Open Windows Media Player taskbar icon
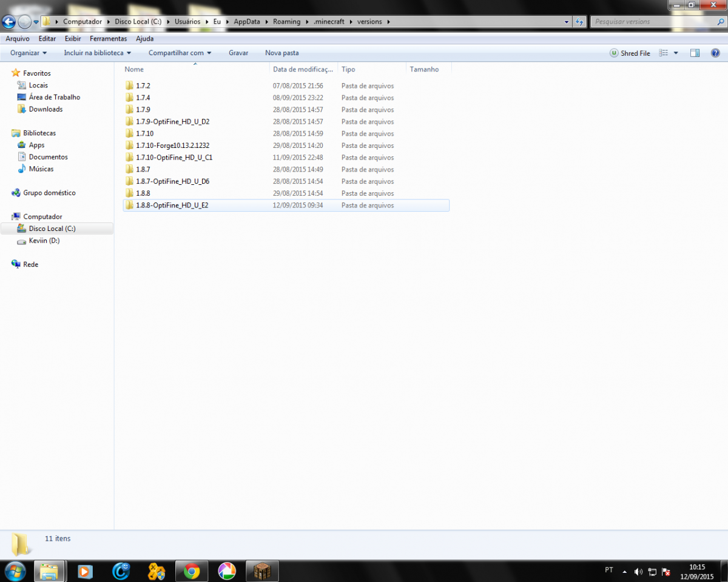 [x=86, y=571]
